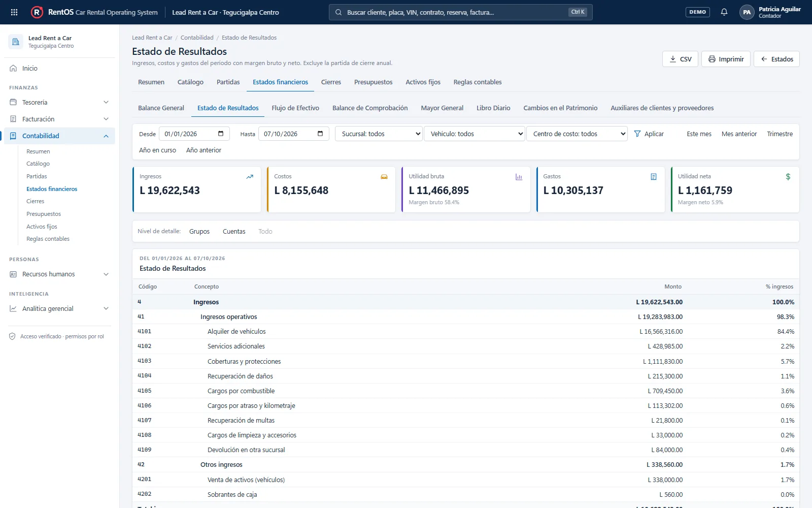Expand the Facturación sidebar section
The image size is (812, 508).
(59, 119)
